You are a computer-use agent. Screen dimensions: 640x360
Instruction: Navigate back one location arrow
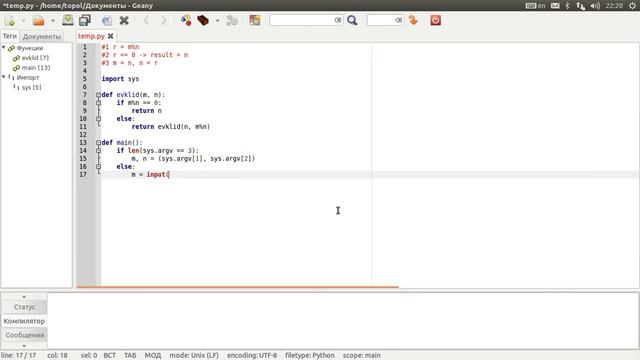[x=146, y=20]
